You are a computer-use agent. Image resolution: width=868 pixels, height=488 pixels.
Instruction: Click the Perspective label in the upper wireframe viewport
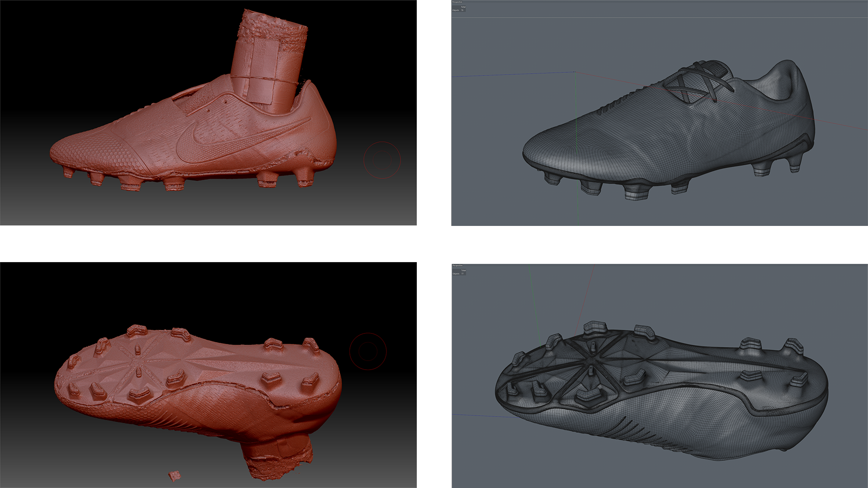coord(457,2)
